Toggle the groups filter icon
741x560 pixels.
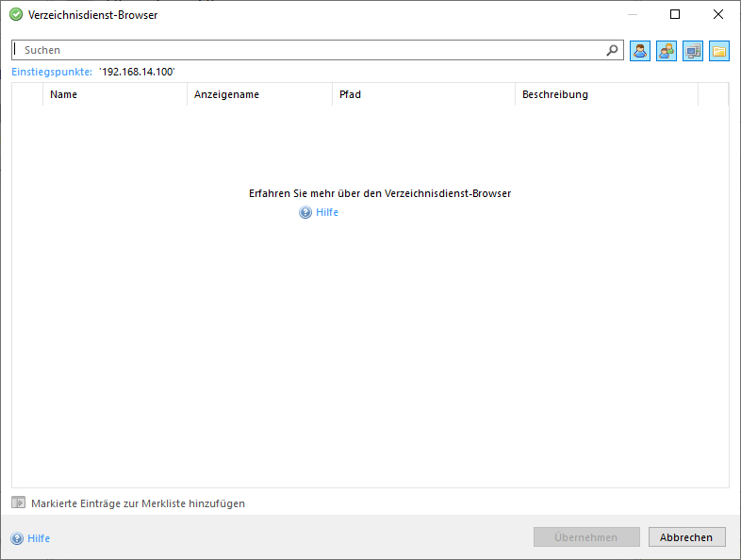coord(667,51)
